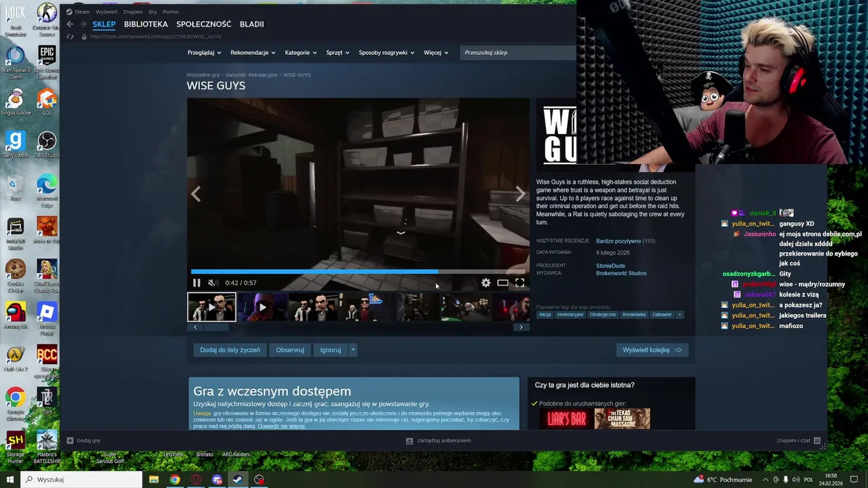
Task: Pause the trailer video
Action: [196, 283]
